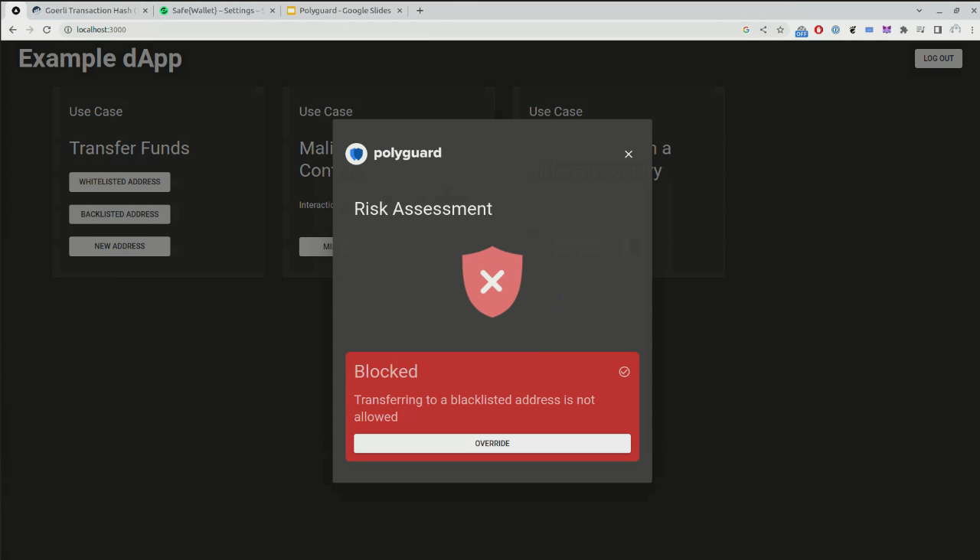Click the Whitelisted Address button
980x560 pixels.
tap(119, 182)
